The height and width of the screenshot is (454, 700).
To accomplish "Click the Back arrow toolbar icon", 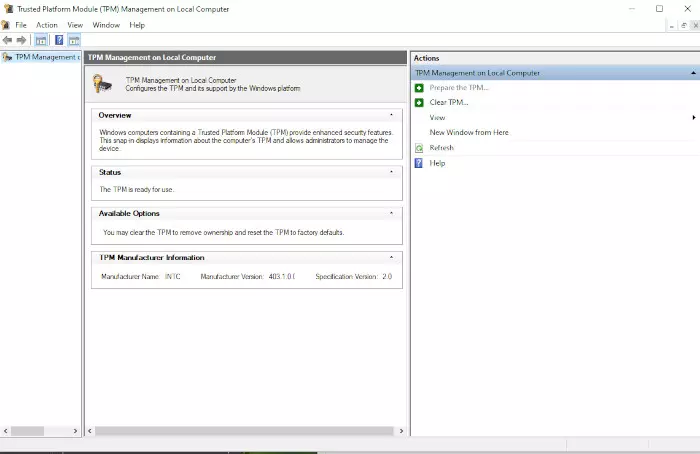I will 7,40.
